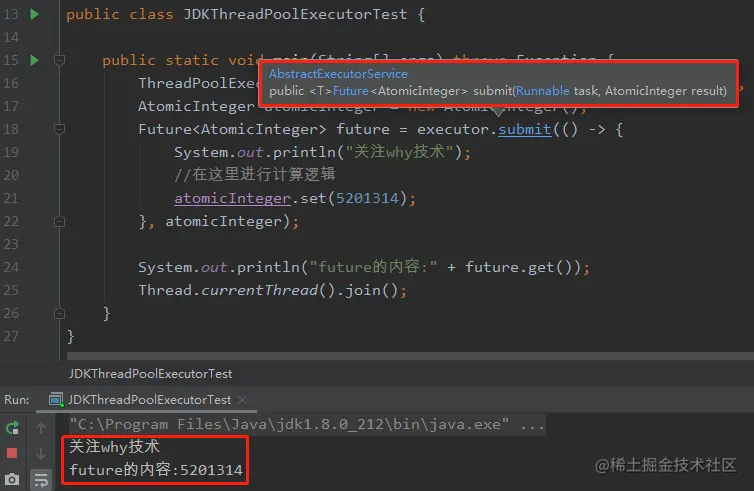Image resolution: width=754 pixels, height=491 pixels.
Task: Rerun JDKThreadPoolExecutorTest in Run panel
Action: 13,428
